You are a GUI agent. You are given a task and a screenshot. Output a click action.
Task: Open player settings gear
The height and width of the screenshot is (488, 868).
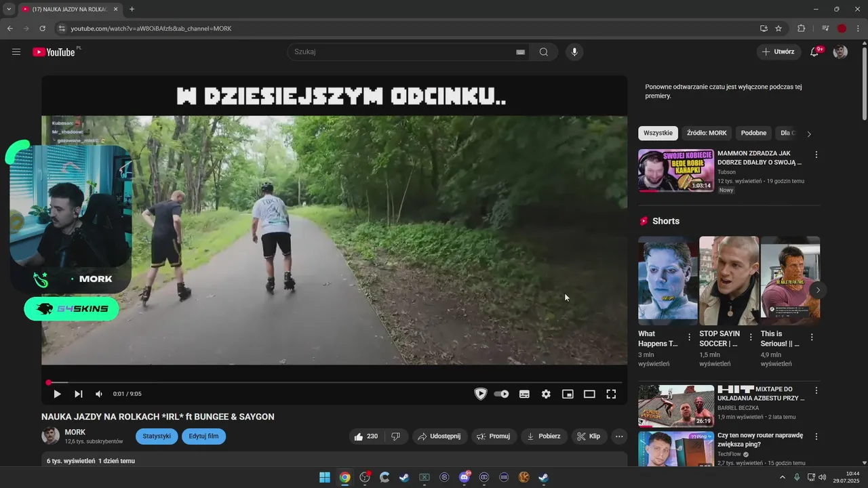click(x=546, y=394)
